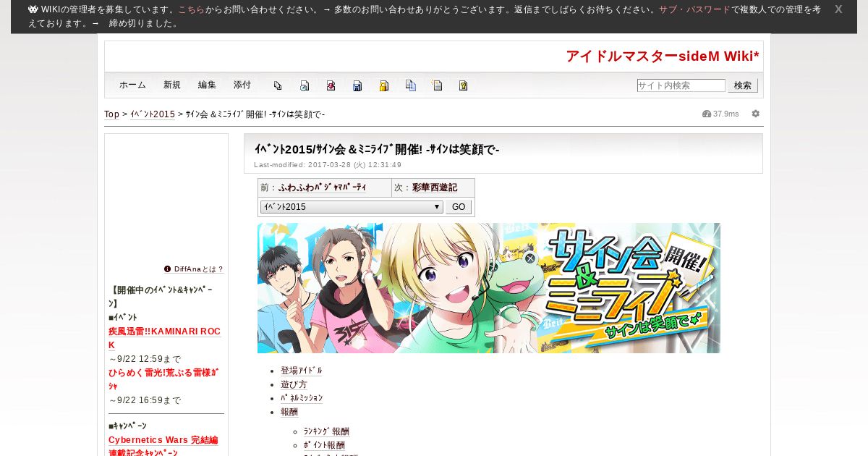
Task: Jump to ﾗﾝｷﾝｸﾞ報酬 subsection
Action: point(326,431)
